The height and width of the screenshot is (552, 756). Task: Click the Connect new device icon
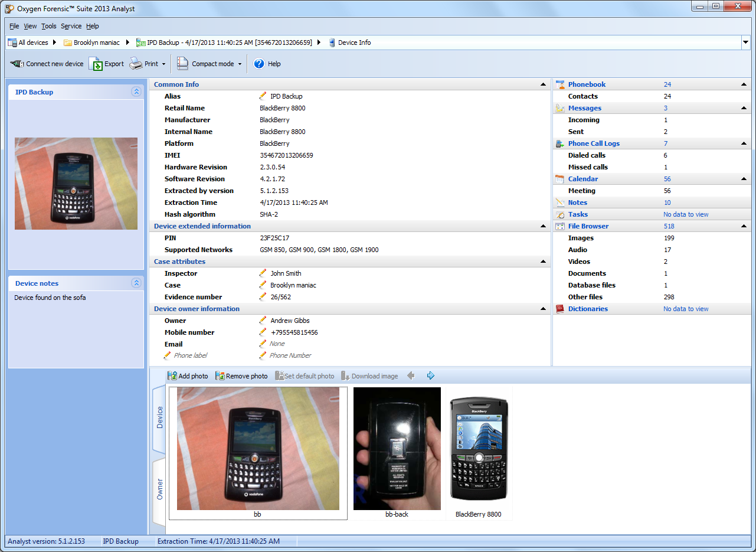(17, 64)
